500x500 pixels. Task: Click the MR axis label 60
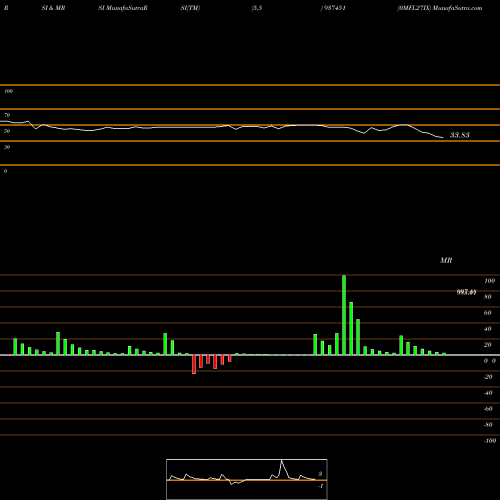coord(488,313)
